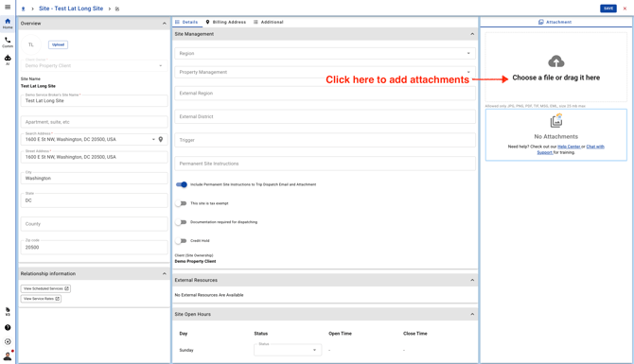This screenshot has height=364, width=634.
Task: Open the Client Owner dropdown
Action: click(95, 65)
